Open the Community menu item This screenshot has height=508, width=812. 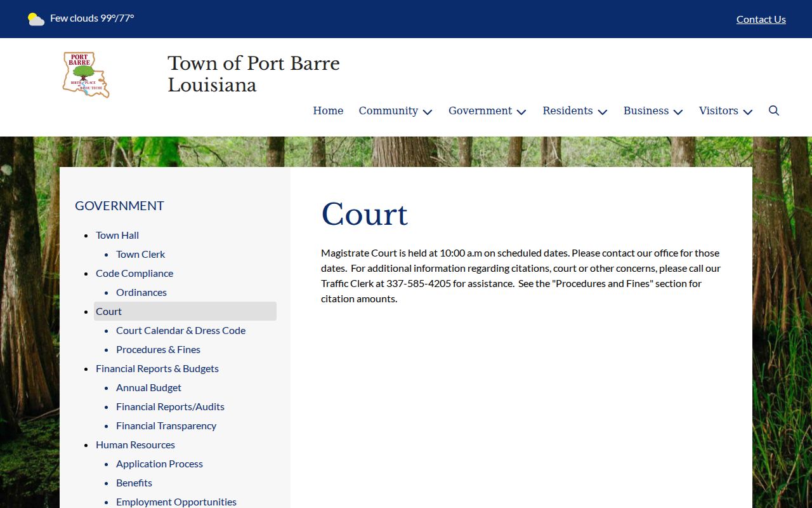[x=388, y=110]
